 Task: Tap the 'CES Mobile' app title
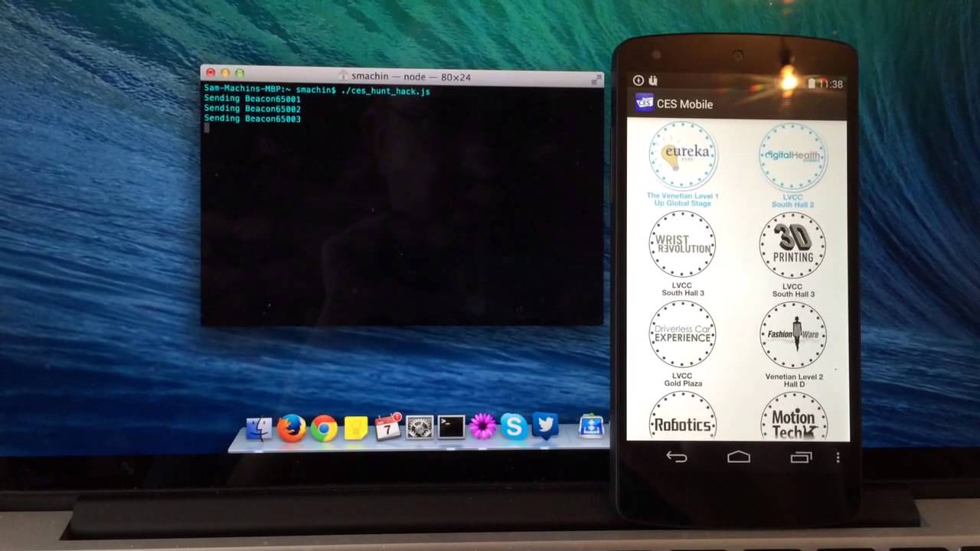coord(684,104)
